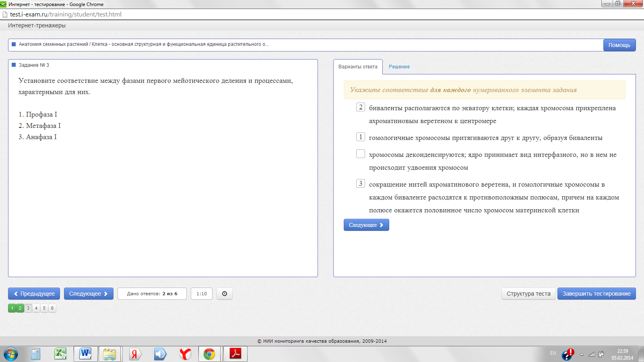Jump to question 1
The image size is (644, 362).
pos(12,308)
